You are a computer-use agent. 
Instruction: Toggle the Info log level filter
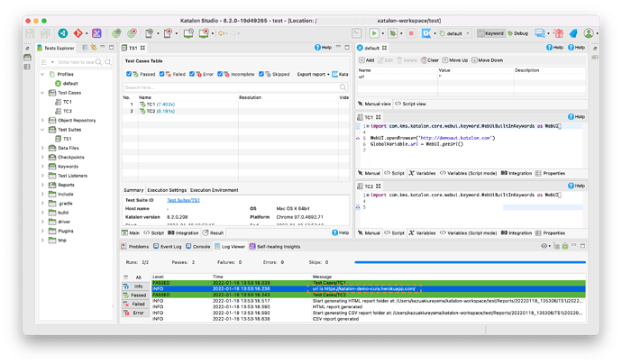click(x=135, y=287)
